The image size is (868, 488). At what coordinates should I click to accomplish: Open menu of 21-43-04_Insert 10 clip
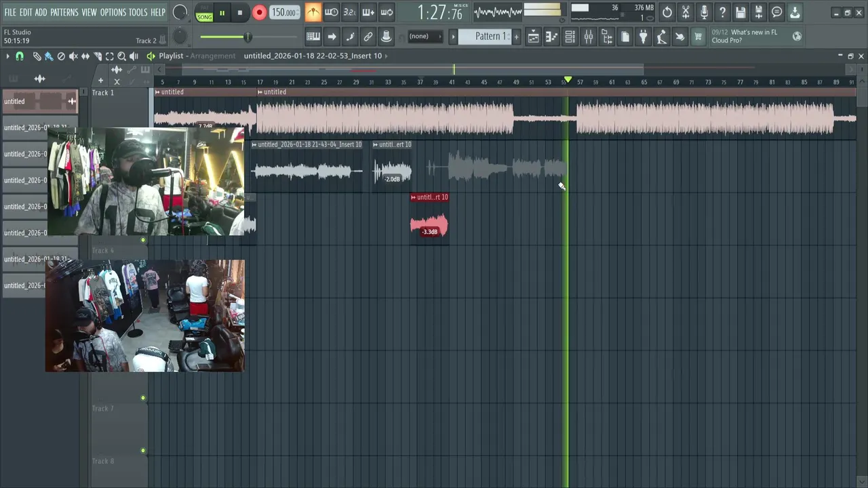tap(254, 144)
